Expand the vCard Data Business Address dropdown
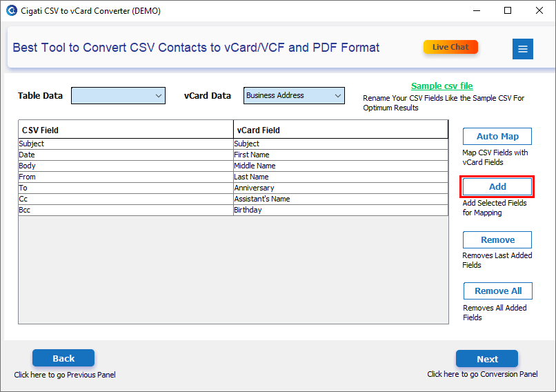 click(294, 95)
